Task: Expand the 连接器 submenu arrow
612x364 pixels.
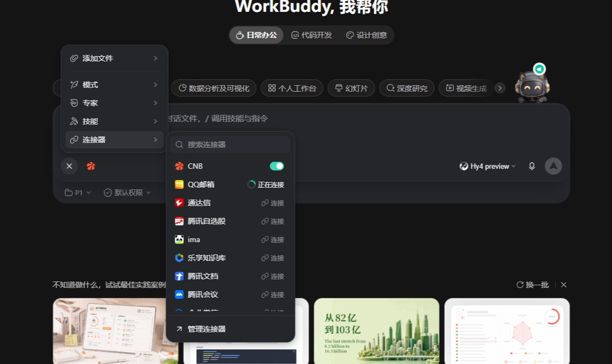Action: [x=155, y=140]
